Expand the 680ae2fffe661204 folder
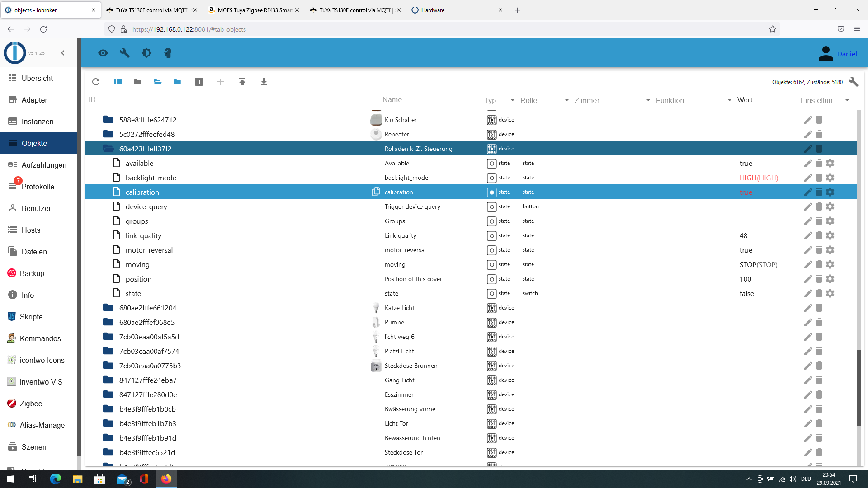 108,308
